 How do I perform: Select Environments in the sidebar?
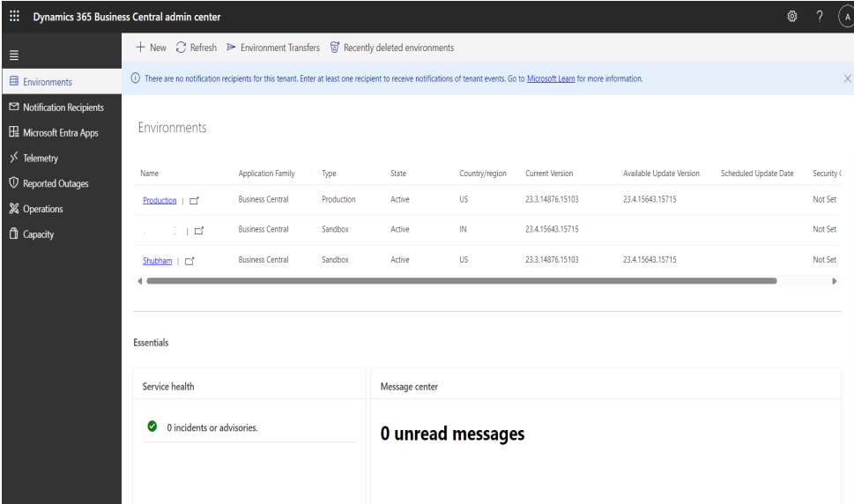pyautogui.click(x=62, y=82)
